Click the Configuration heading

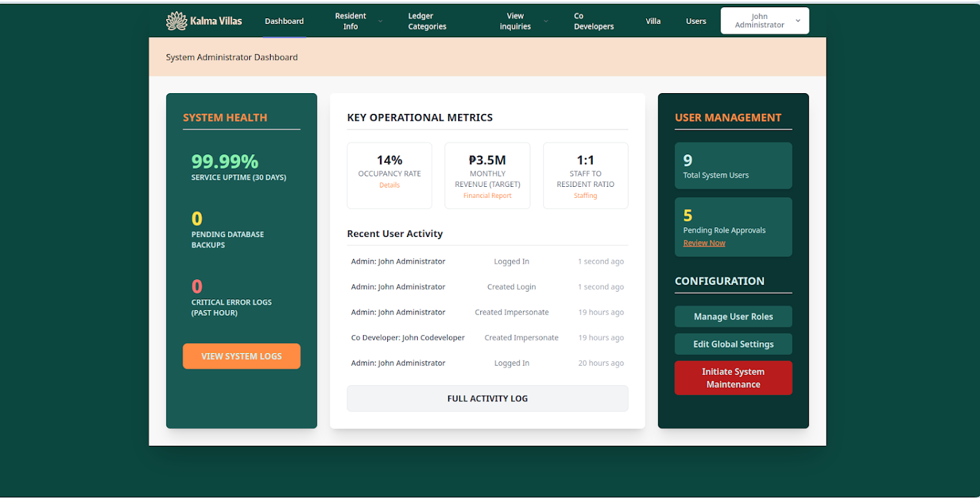coord(720,281)
